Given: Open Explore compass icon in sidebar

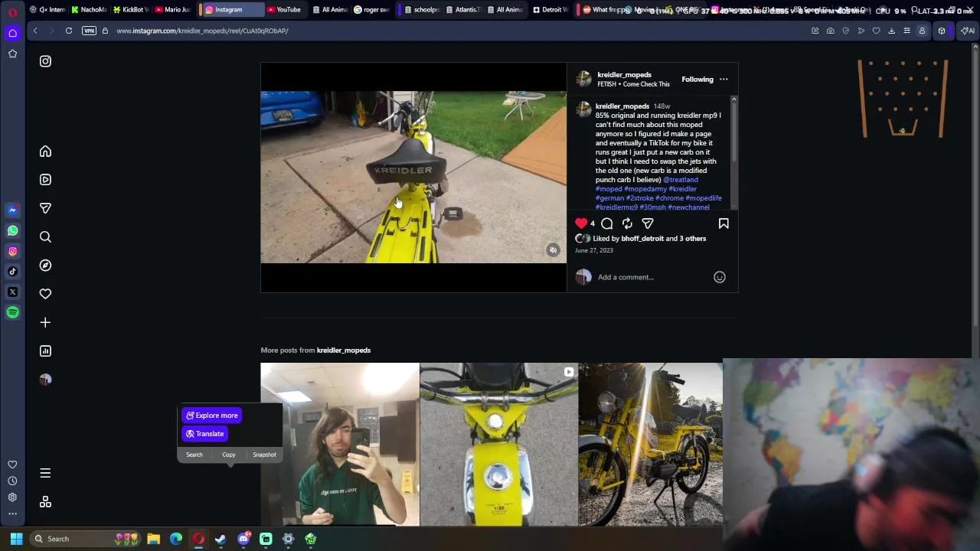Looking at the screenshot, I should click(45, 266).
